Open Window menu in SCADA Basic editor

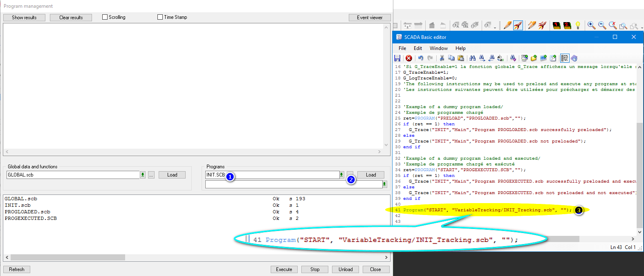pos(438,48)
